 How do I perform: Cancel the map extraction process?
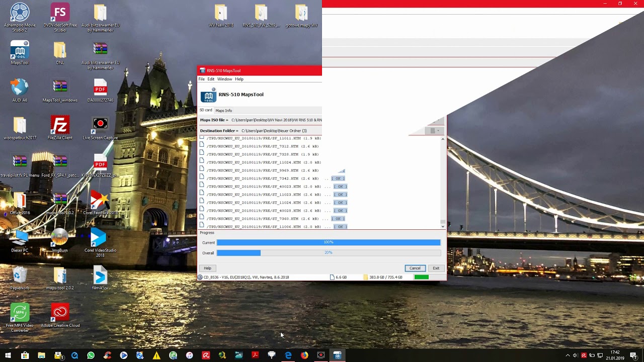[415, 268]
